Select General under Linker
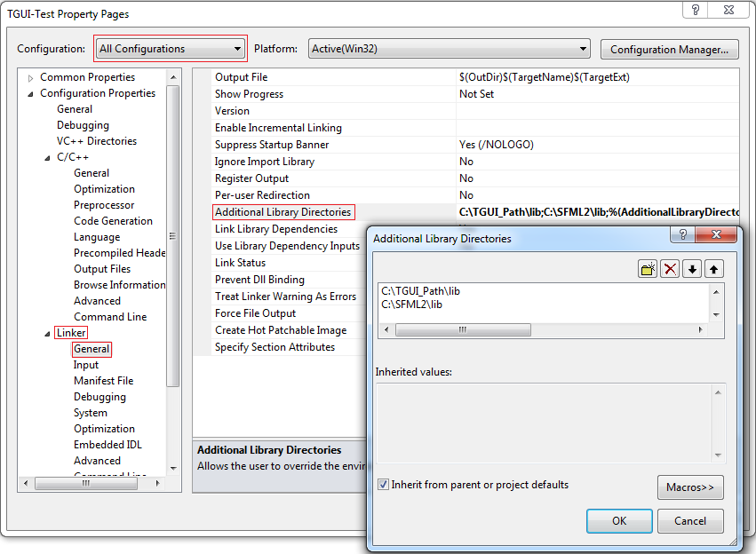This screenshot has width=756, height=554. pyautogui.click(x=92, y=349)
